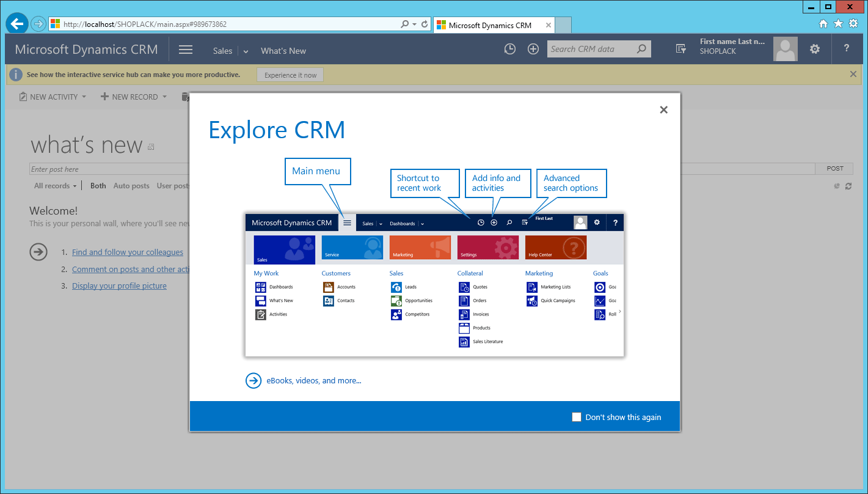Check the Don't show this again box

[x=577, y=417]
